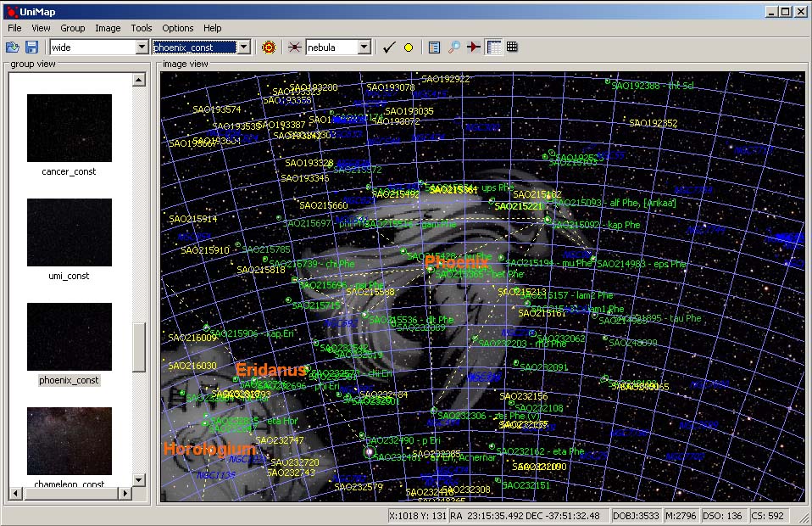Viewport: 812px width, 526px height.
Task: Click the group view vertical scrollbar thumb
Action: pyautogui.click(x=138, y=347)
